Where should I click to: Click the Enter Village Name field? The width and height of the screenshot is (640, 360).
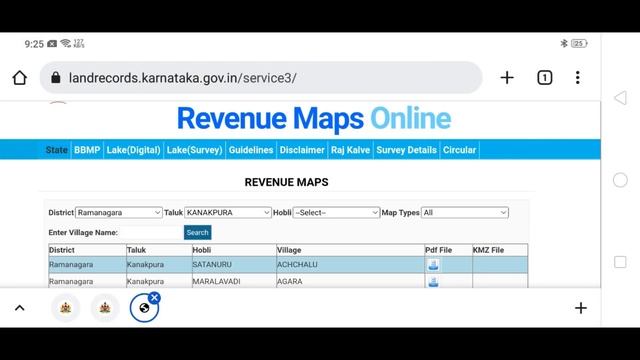pyautogui.click(x=151, y=232)
